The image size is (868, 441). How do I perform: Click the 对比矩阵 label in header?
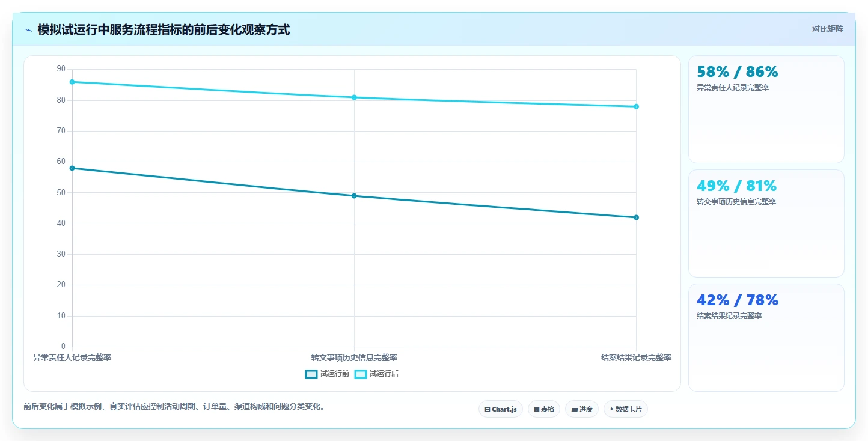[x=828, y=29]
